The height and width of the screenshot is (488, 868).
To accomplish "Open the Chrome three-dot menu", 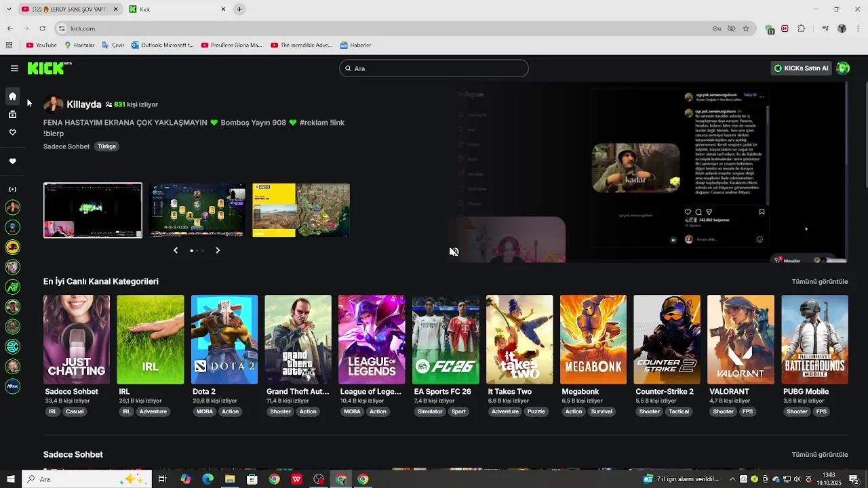I will click(857, 28).
